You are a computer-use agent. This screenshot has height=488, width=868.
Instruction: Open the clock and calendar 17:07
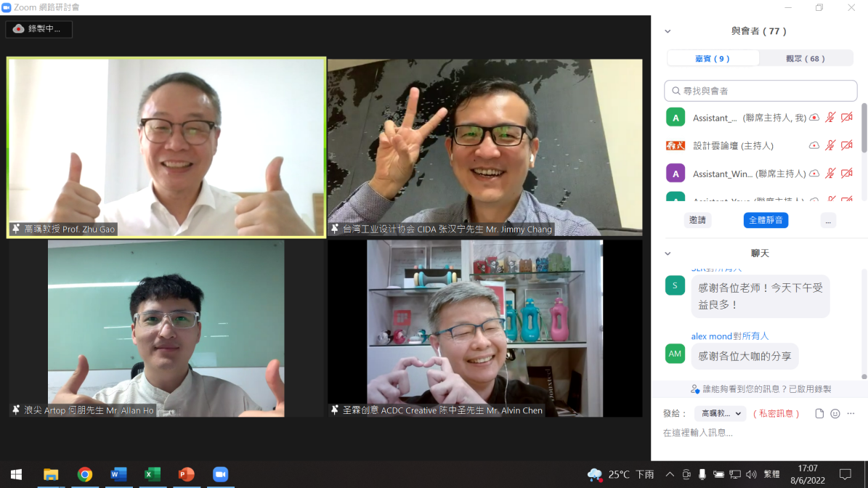coord(808,475)
